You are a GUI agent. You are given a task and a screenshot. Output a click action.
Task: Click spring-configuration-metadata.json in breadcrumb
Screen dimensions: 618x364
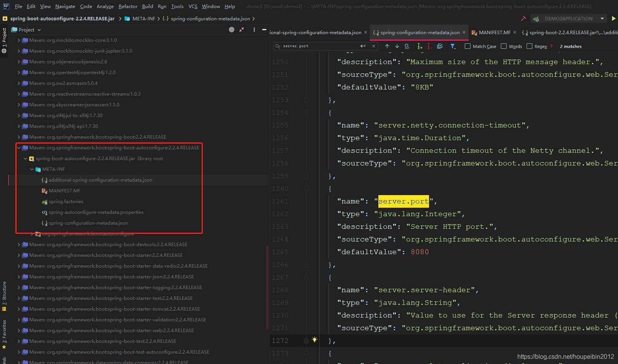point(206,18)
